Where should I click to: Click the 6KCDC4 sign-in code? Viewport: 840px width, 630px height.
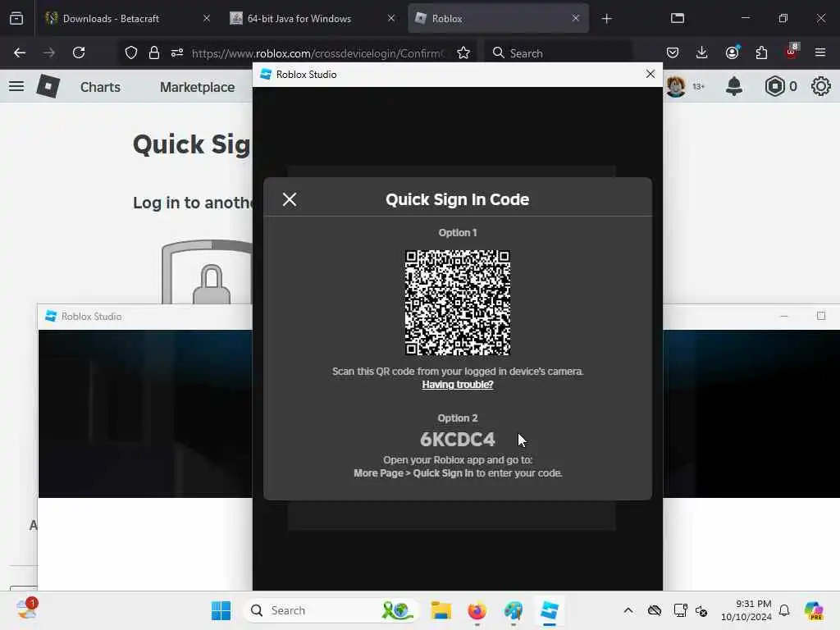click(x=458, y=440)
